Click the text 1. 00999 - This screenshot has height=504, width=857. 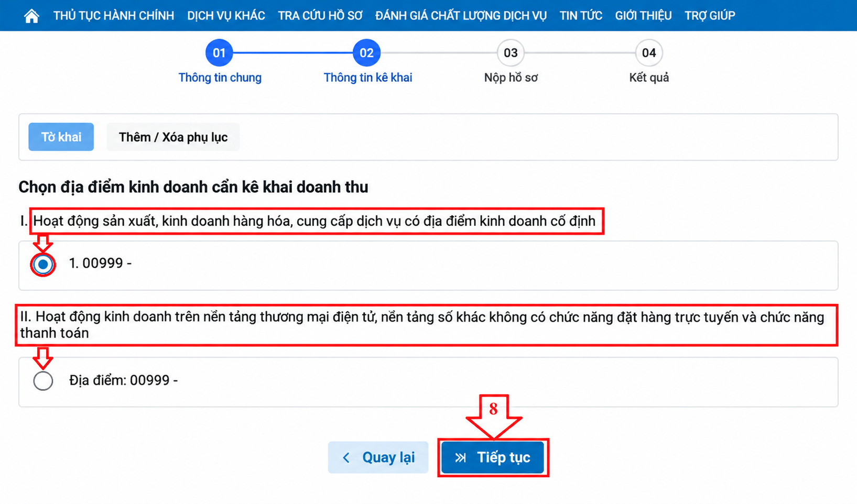(101, 263)
